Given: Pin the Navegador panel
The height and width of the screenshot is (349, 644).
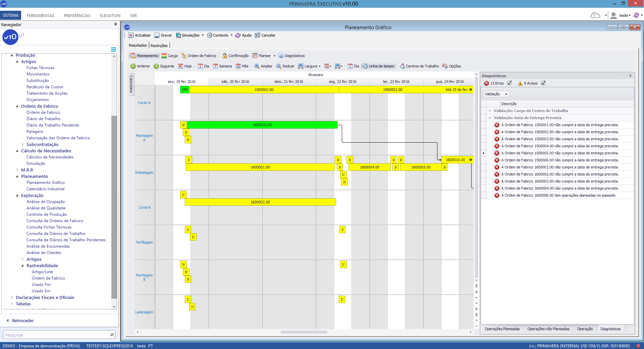Looking at the screenshot, I should point(115,24).
